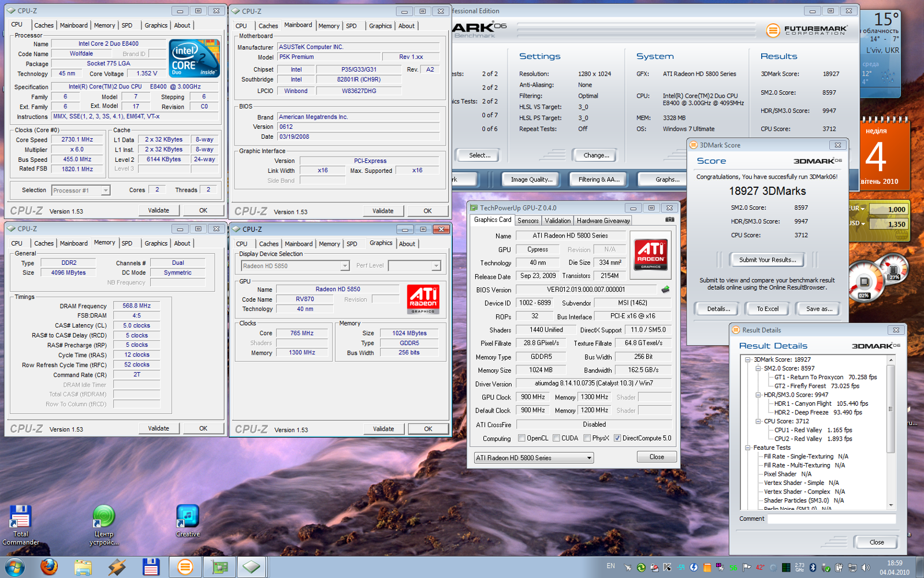Open the Validation tab in GPU-Z
The height and width of the screenshot is (578, 924).
click(x=557, y=221)
